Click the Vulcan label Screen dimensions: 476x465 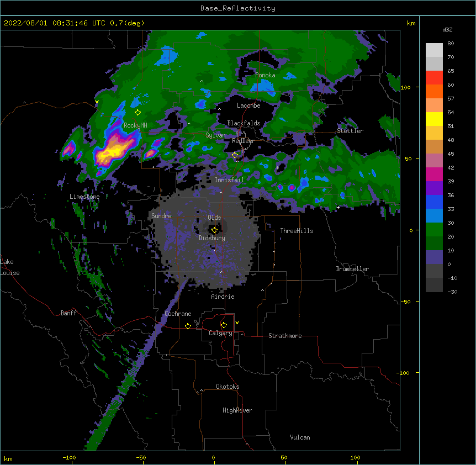[x=300, y=437]
